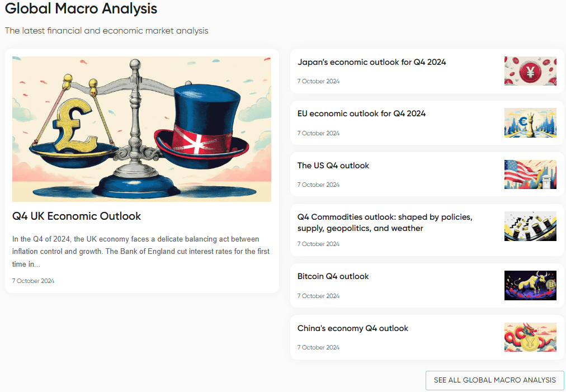Image resolution: width=566 pixels, height=392 pixels.
Task: Click the Global Macro Analysis heading
Action: 81,9
